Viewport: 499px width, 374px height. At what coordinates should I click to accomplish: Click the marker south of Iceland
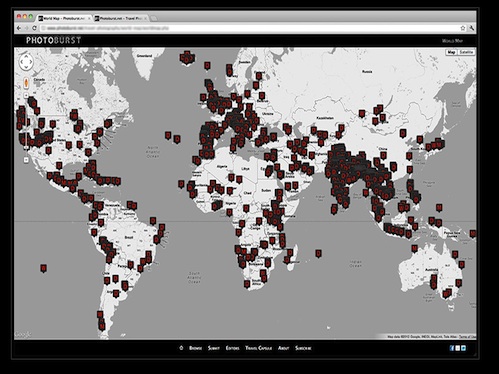point(207,66)
